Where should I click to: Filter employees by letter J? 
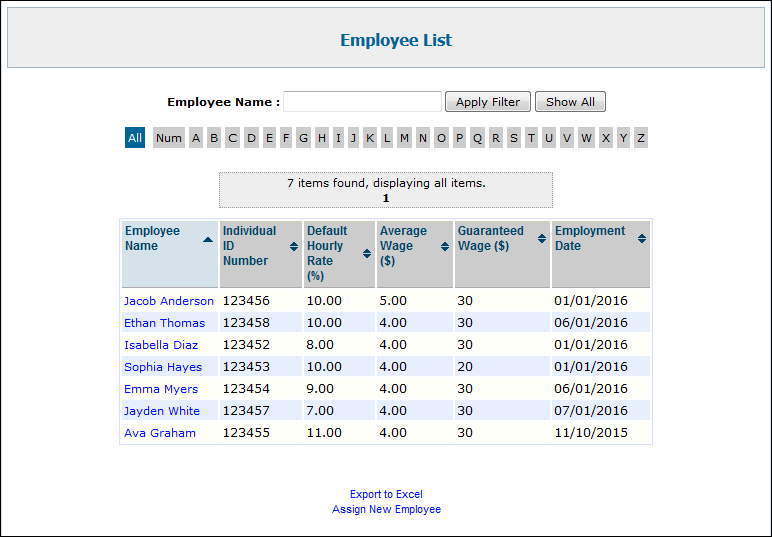point(353,138)
